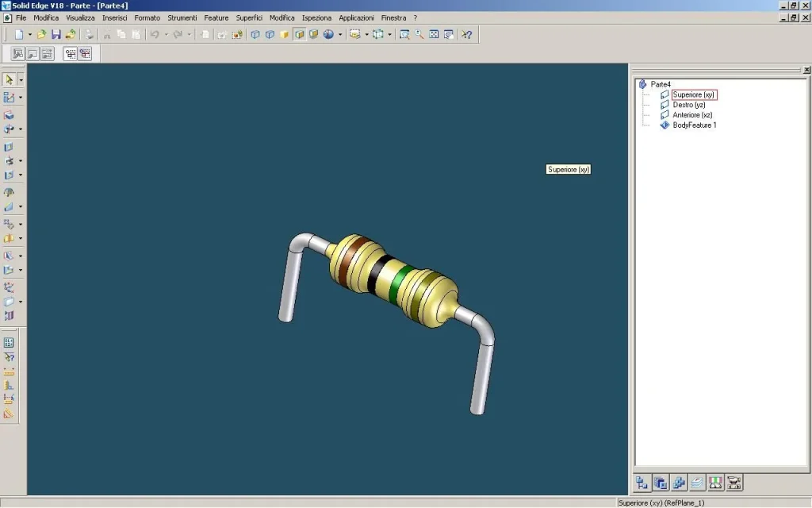
Task: Click the umbrella-shaped feature icon
Action: 9,192
